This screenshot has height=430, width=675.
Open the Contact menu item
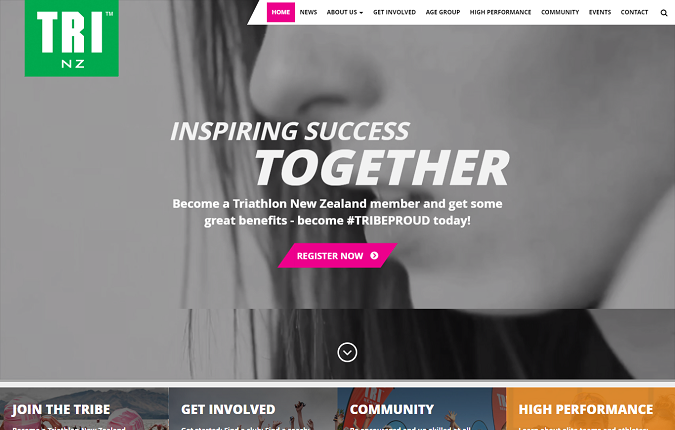coord(634,12)
